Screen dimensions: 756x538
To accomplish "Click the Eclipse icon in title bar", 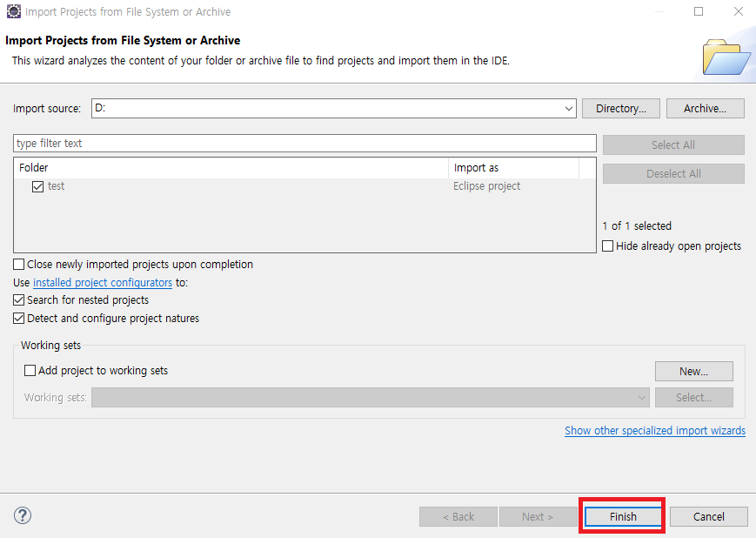I will click(x=14, y=11).
